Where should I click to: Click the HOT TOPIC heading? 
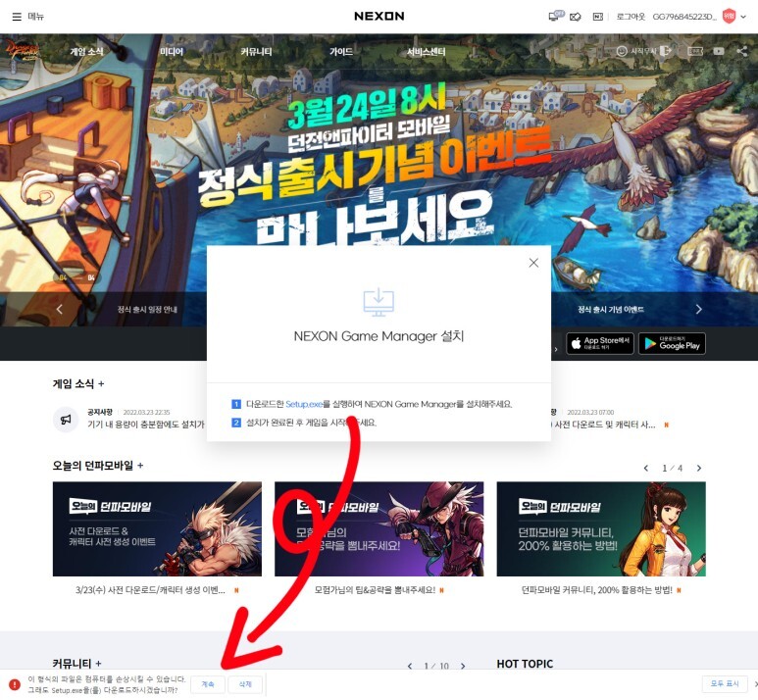(525, 664)
